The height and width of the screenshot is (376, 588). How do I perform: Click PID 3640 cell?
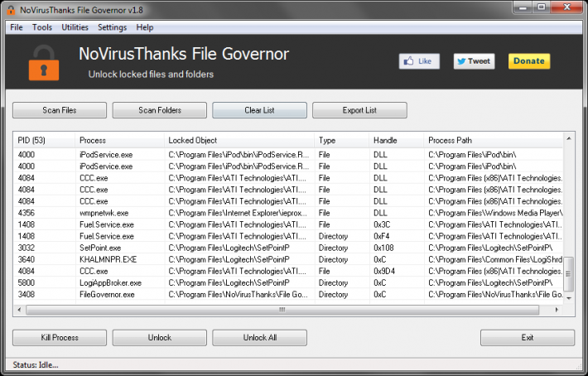point(27,259)
